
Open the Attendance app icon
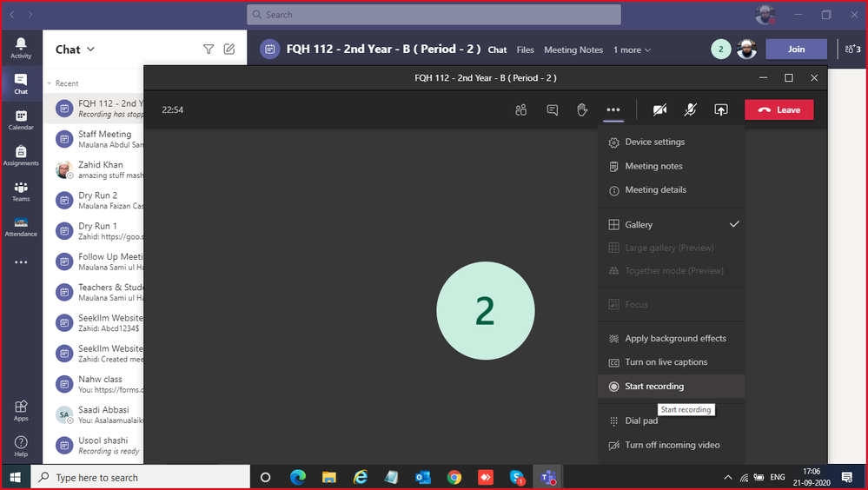[x=21, y=227]
